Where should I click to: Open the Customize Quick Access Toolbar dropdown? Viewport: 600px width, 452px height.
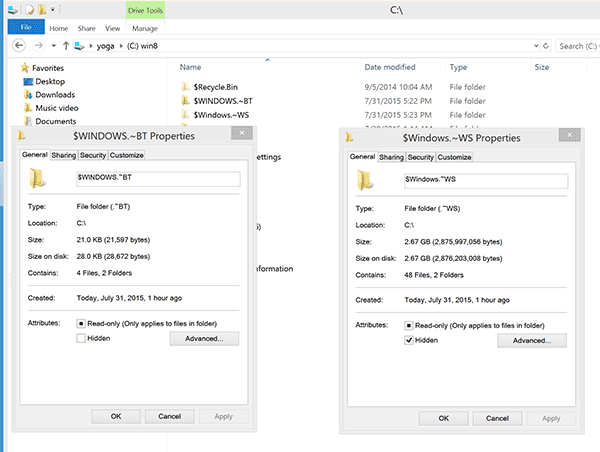click(x=53, y=10)
